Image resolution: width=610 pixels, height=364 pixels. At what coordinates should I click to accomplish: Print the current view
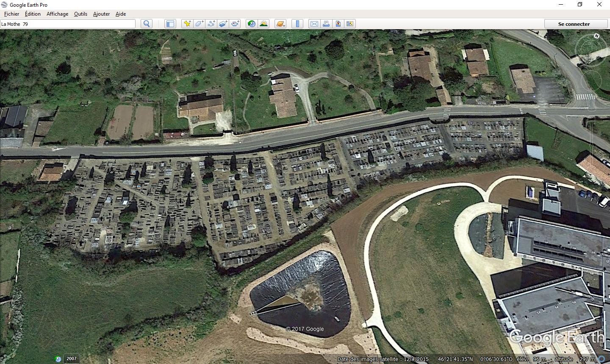click(x=326, y=24)
